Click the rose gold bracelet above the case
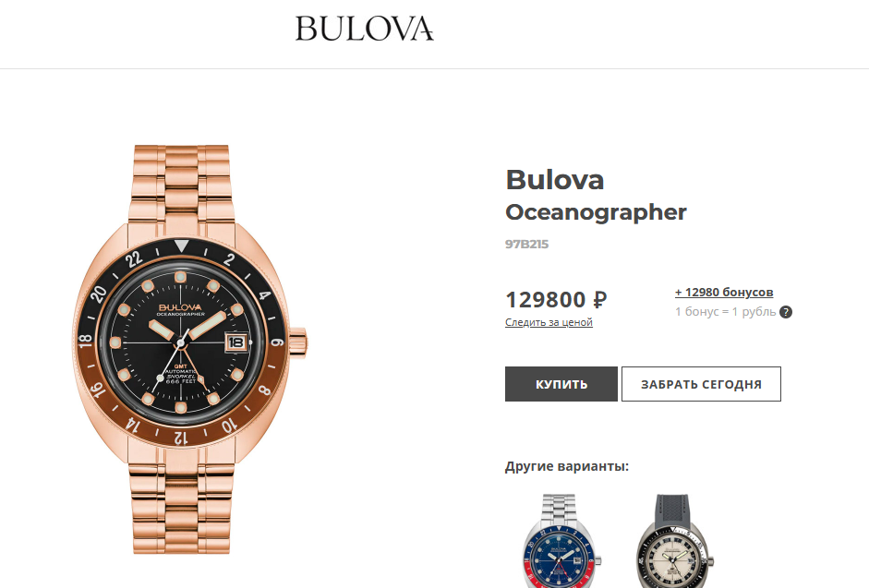Image resolution: width=869 pixels, height=588 pixels. [x=181, y=183]
